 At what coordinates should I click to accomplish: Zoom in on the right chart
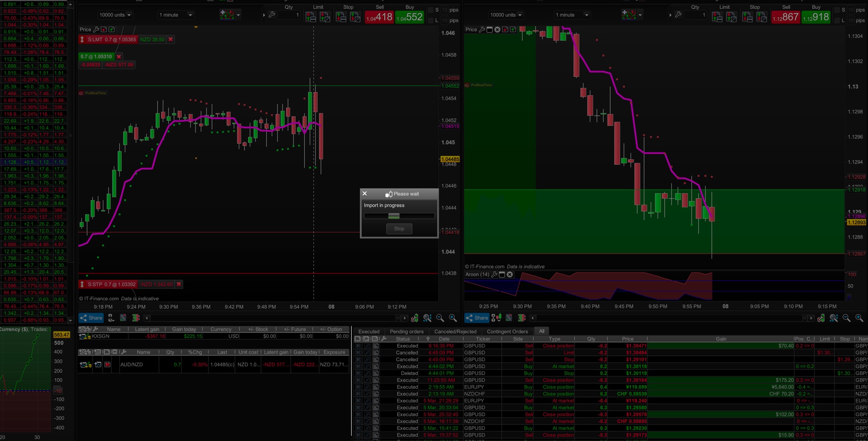(x=859, y=318)
